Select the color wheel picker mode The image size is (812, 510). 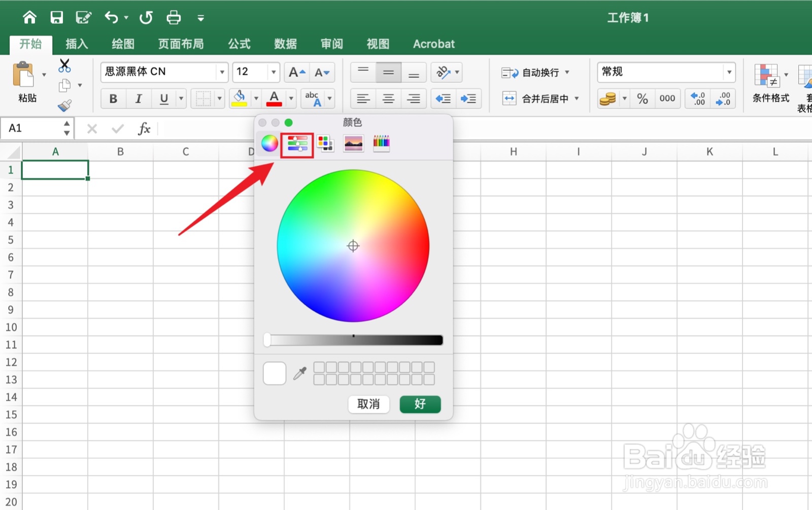[x=269, y=144]
